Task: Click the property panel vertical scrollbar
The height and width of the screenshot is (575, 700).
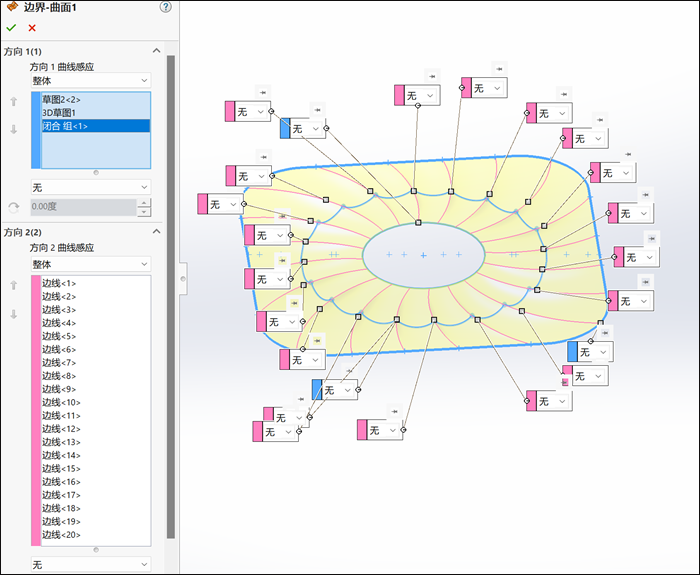Action: point(171,300)
